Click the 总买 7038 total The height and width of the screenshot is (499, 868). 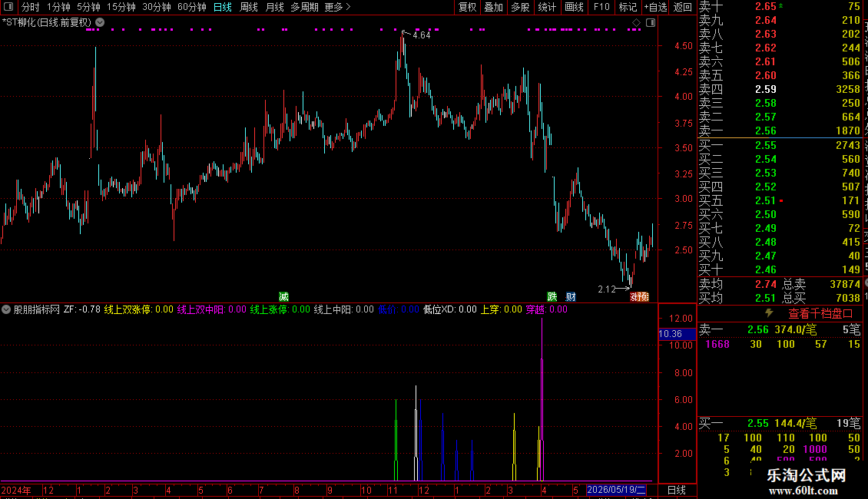pyautogui.click(x=847, y=298)
